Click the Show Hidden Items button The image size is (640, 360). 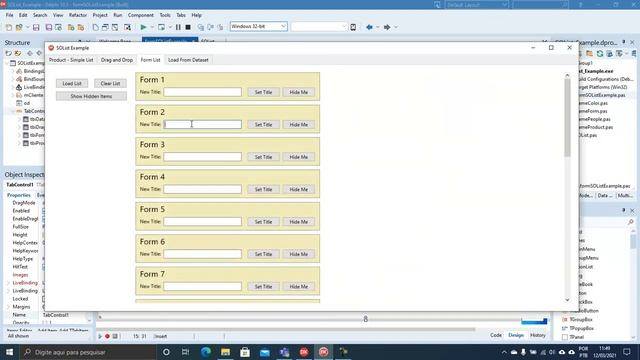coord(91,96)
